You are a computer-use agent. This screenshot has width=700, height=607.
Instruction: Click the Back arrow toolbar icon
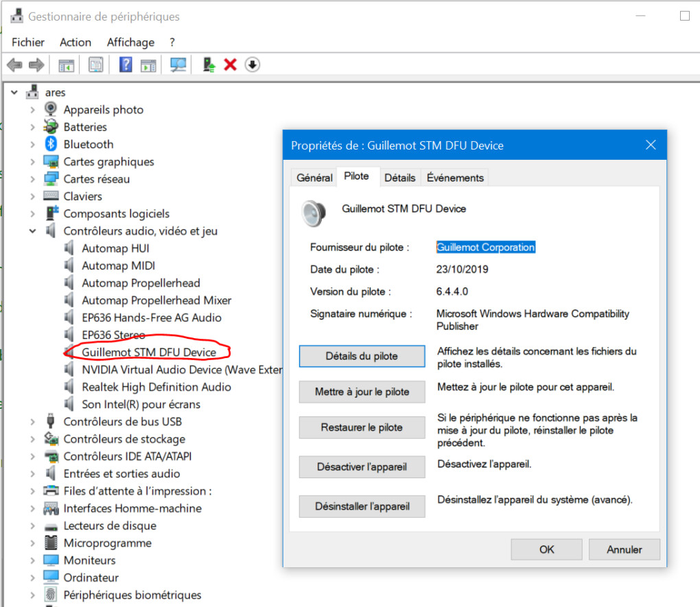click(x=14, y=65)
